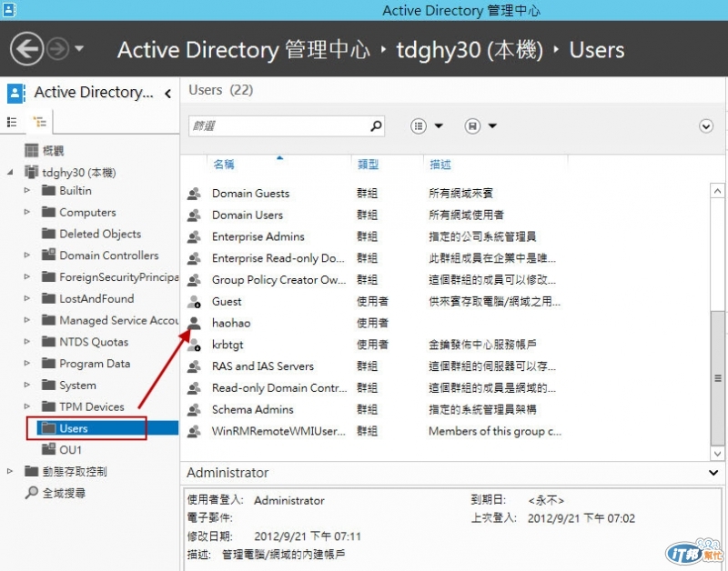Click the forward navigation arrow button
The image size is (728, 571).
(57, 49)
